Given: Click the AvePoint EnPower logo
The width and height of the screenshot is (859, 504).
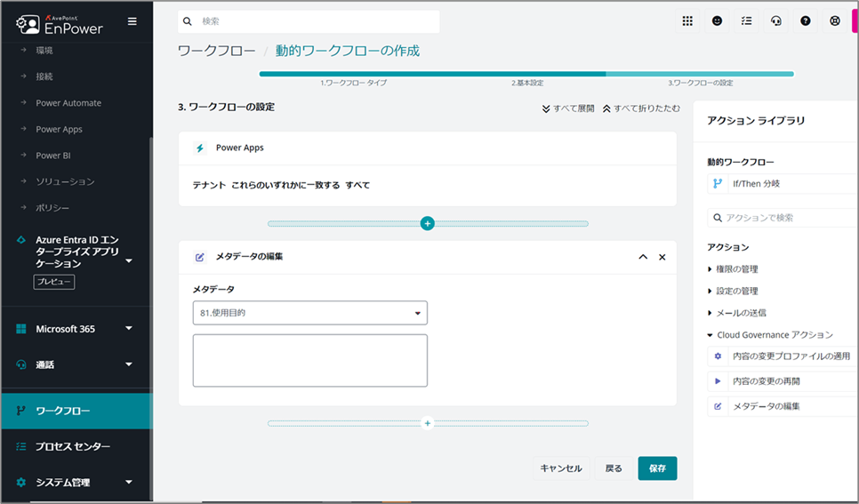Looking at the screenshot, I should click(60, 24).
